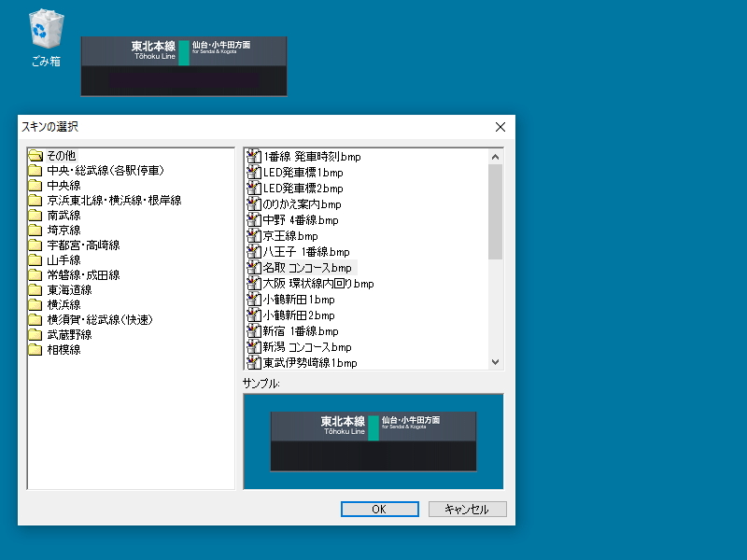The image size is (747, 560).
Task: Click the 中野 4番線.bmp file icon
Action: pos(254,220)
